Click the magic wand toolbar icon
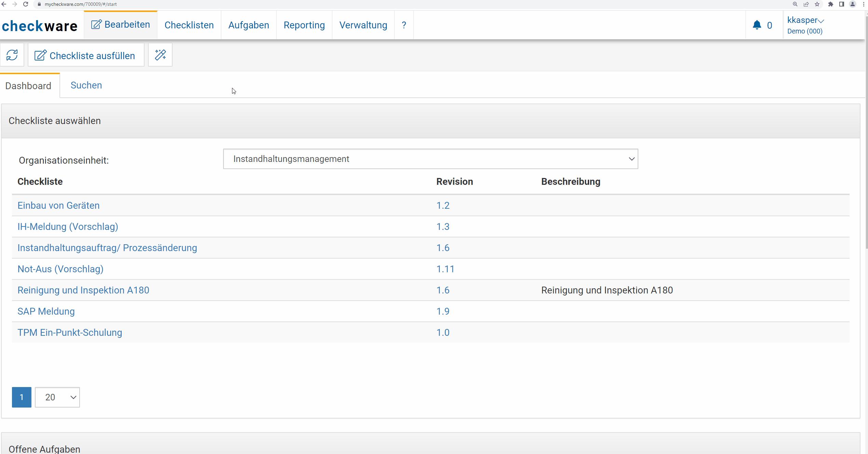 click(x=160, y=55)
